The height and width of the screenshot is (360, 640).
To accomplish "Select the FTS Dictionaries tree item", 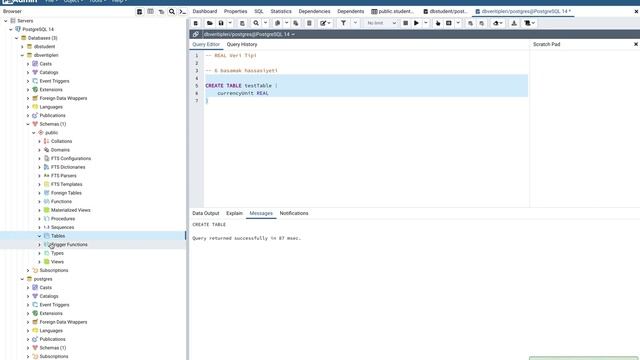I will (68, 167).
